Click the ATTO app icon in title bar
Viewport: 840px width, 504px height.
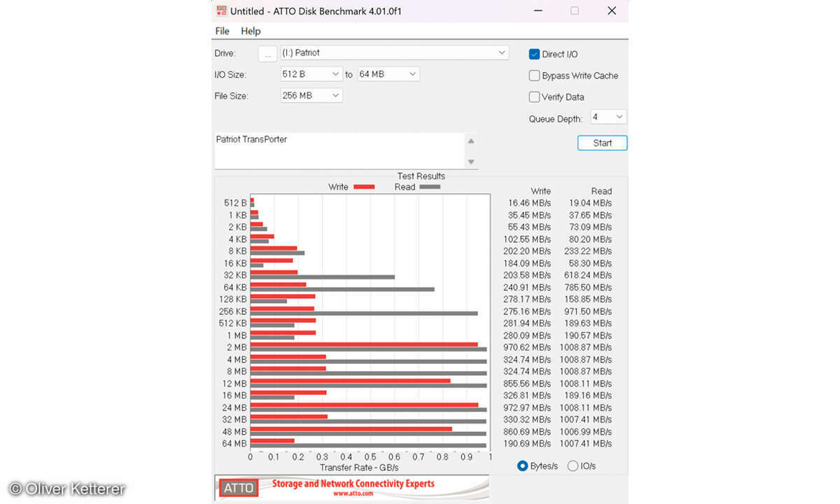(221, 11)
